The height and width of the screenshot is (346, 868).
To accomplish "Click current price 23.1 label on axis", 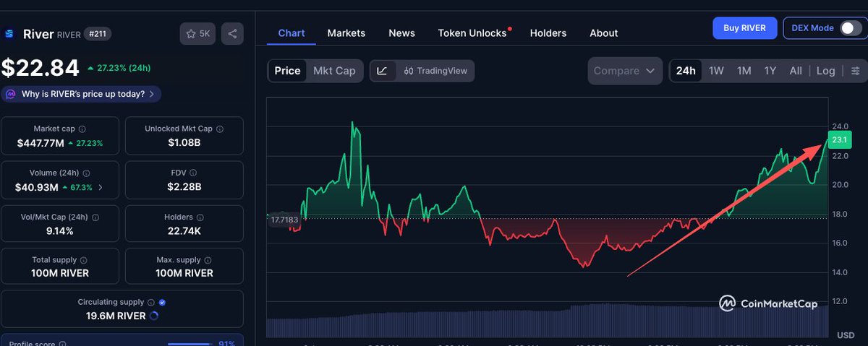I will pos(839,139).
